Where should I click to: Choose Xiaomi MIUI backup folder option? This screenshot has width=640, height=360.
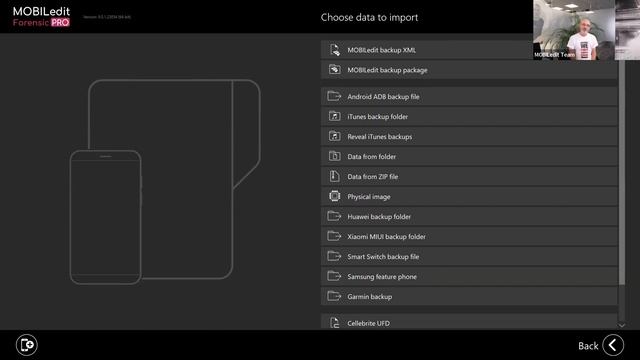[469, 236]
